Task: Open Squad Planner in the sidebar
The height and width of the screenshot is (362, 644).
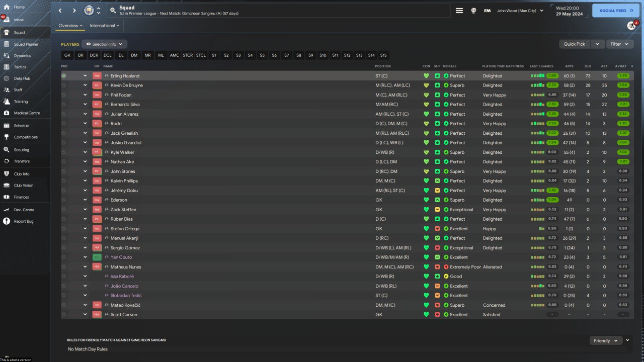Action: tap(25, 44)
